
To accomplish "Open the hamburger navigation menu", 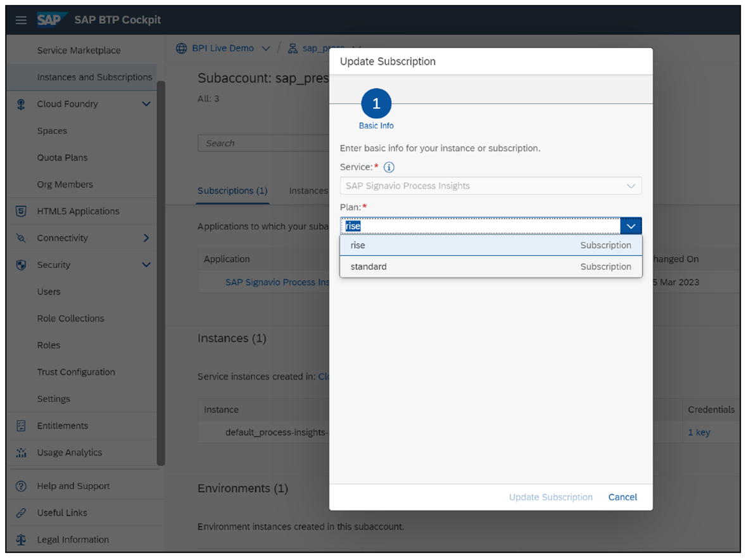I will pyautogui.click(x=21, y=20).
